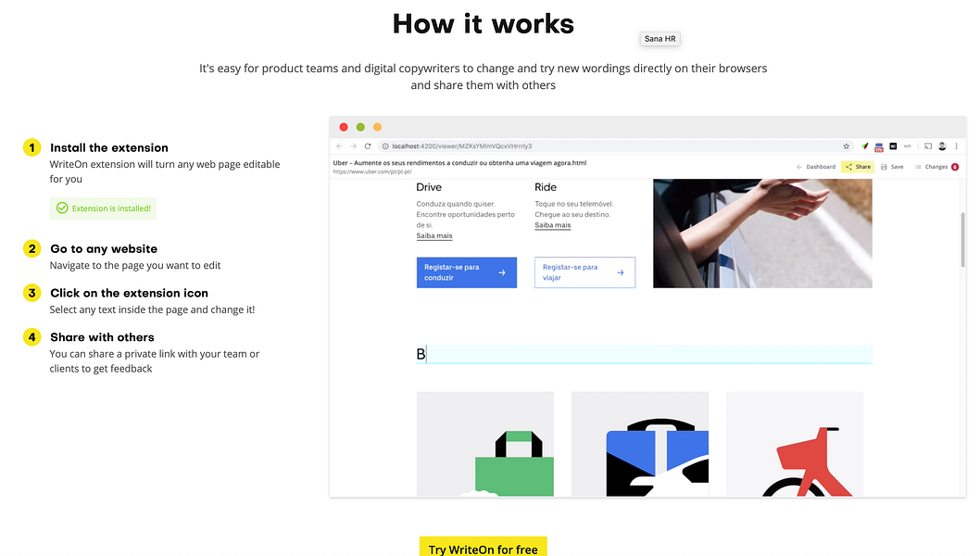The height and width of the screenshot is (556, 980).
Task: Click the Navigate to the page you want to edit text
Action: click(x=135, y=265)
